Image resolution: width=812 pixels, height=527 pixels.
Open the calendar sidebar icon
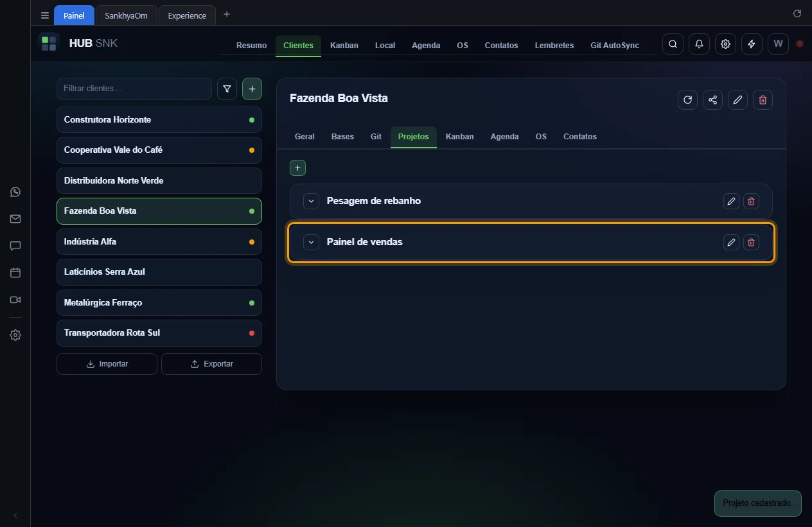(15, 273)
